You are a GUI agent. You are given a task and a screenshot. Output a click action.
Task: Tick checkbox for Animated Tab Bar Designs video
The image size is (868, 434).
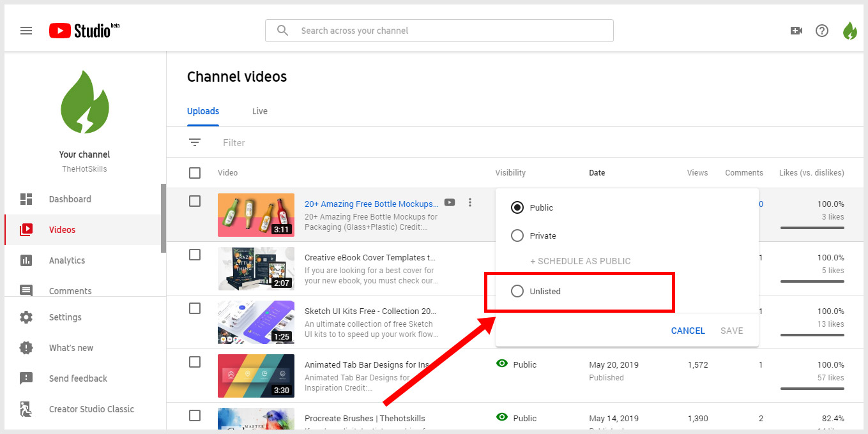(x=195, y=362)
